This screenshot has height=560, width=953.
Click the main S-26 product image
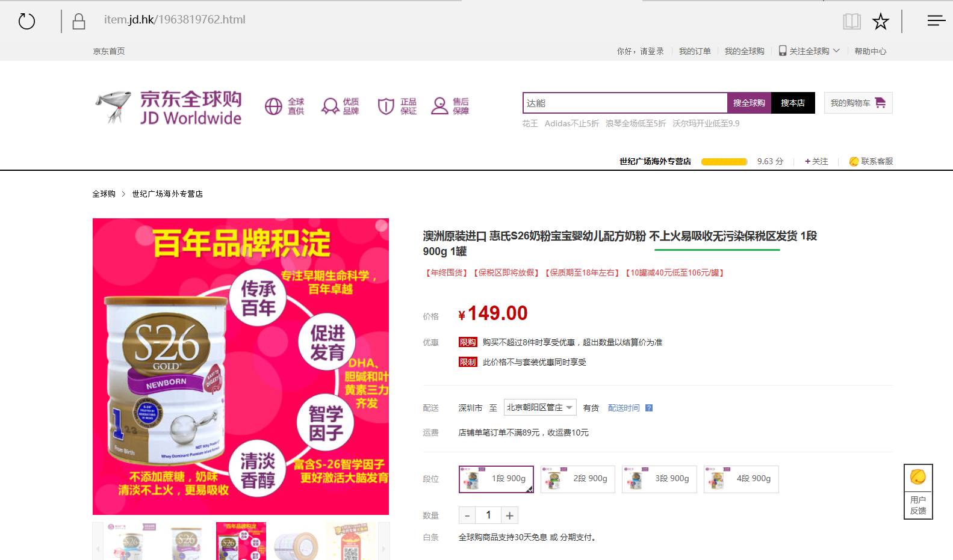(x=241, y=366)
